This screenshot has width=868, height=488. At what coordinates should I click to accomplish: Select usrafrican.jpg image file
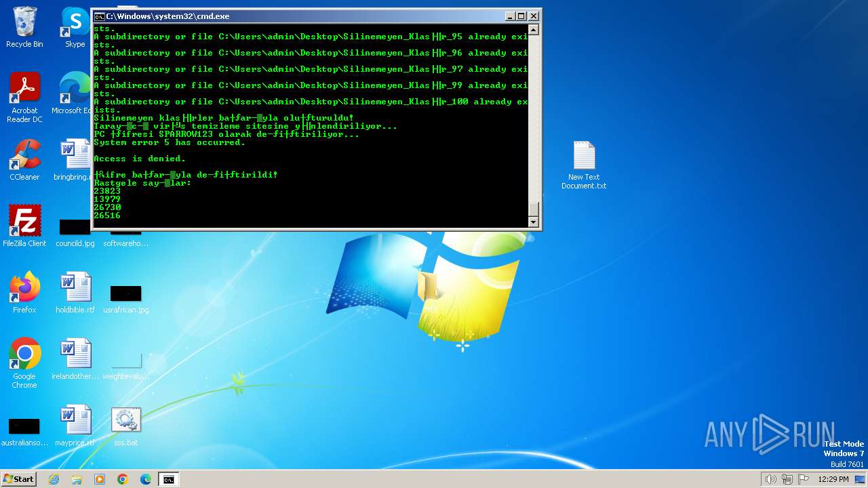125,298
